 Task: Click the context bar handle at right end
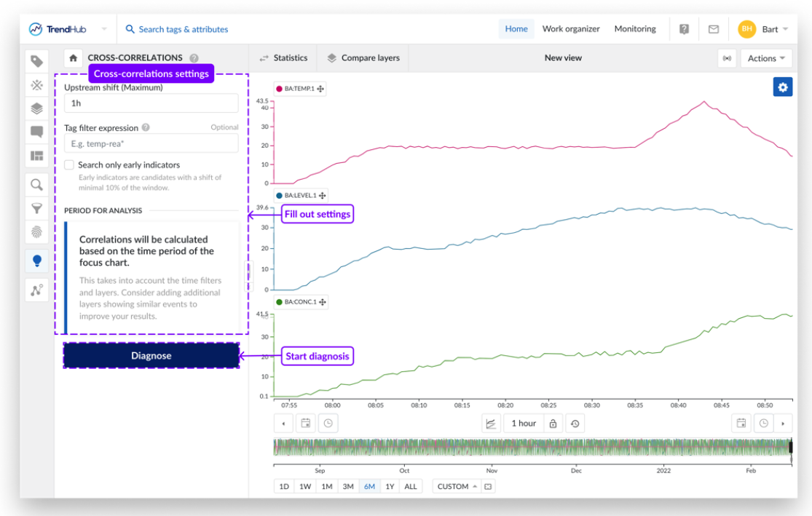[791, 447]
